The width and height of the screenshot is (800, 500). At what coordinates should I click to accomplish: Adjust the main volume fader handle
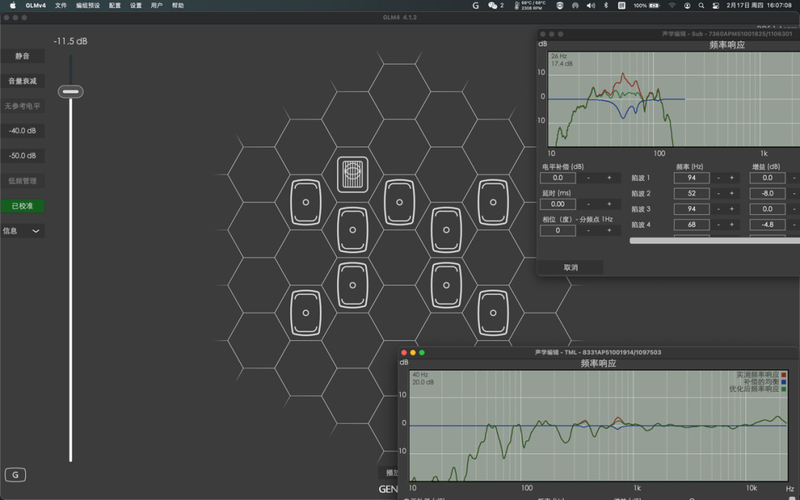coord(70,92)
